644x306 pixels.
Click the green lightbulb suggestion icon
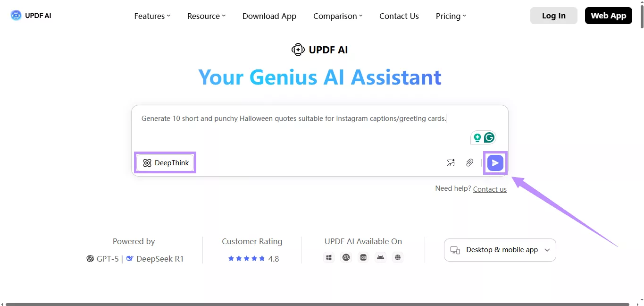[x=477, y=137]
